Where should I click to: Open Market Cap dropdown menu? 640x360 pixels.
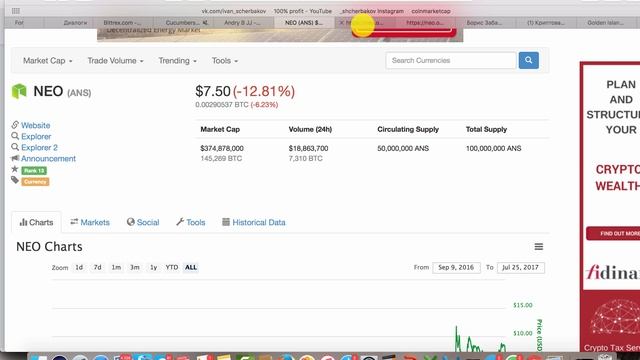click(47, 61)
